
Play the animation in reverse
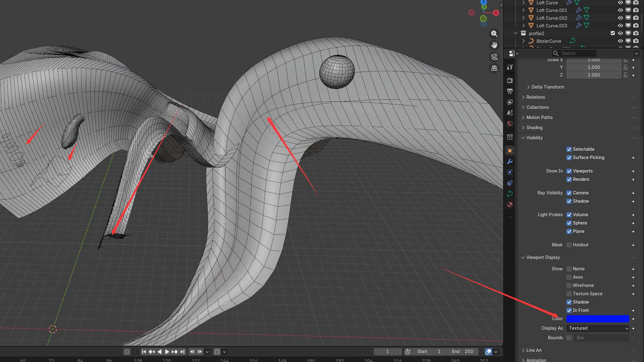pos(159,352)
